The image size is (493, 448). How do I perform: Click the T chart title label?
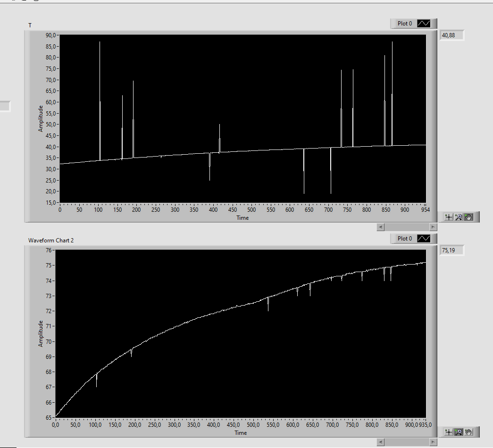(x=30, y=25)
